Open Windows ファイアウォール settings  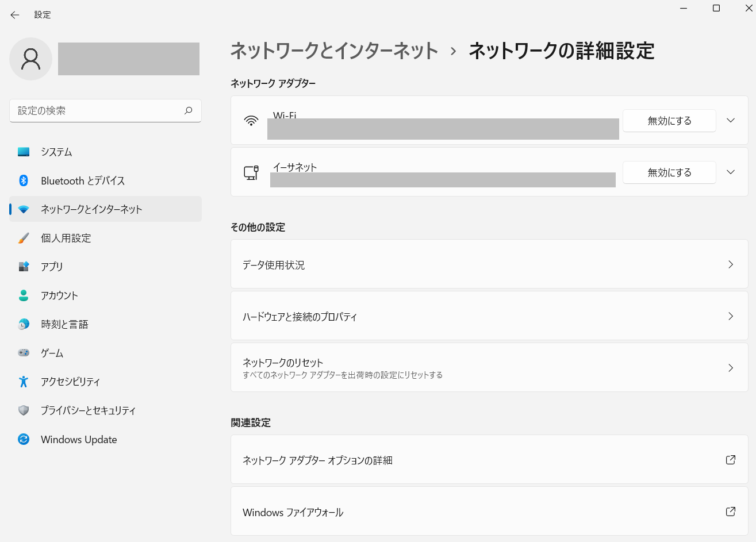click(x=489, y=511)
